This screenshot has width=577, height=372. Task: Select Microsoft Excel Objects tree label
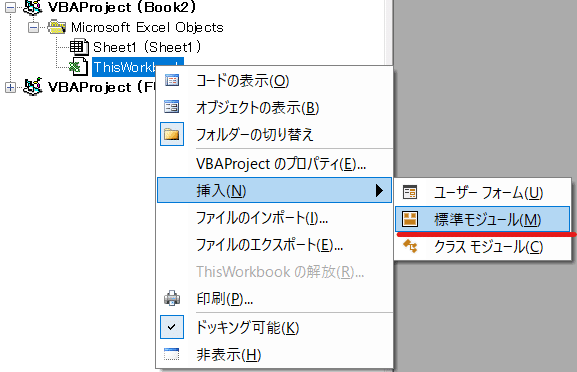147,27
